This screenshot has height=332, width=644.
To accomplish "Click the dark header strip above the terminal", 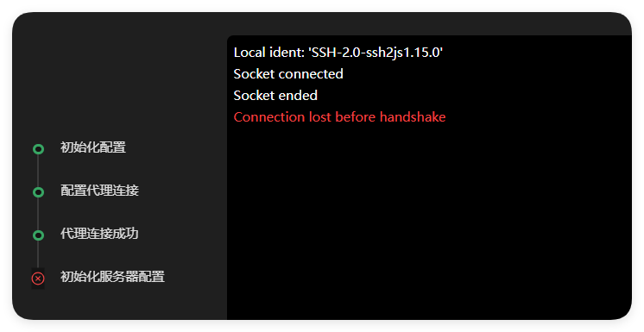I will [429, 24].
